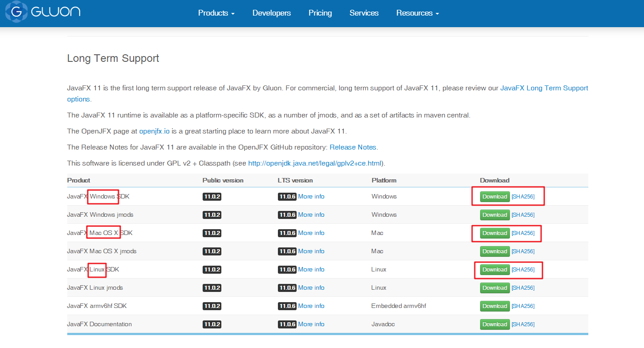Open More info for Mac OS X jmods row
Image resolution: width=644 pixels, height=348 pixels.
(x=311, y=251)
